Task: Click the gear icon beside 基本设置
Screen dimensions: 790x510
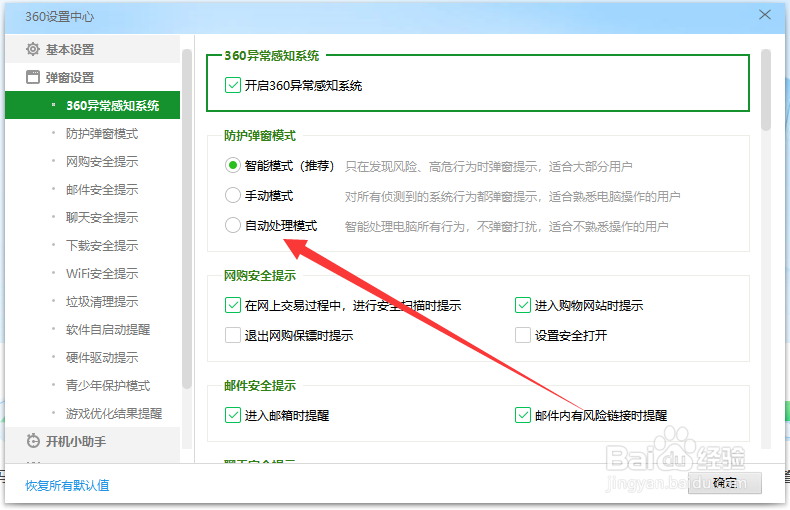Action: tap(33, 49)
